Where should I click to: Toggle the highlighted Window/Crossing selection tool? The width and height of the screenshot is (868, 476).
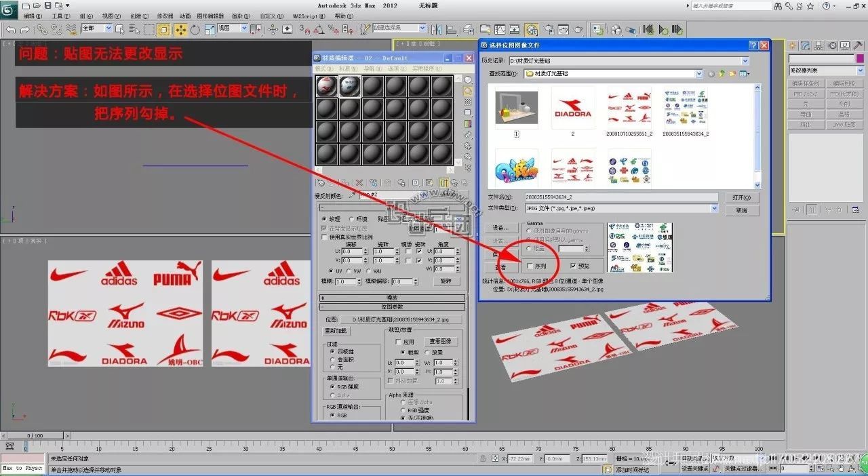pos(164,29)
